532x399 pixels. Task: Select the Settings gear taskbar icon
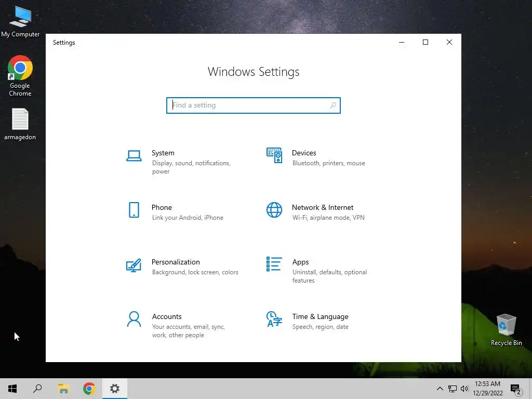click(115, 389)
